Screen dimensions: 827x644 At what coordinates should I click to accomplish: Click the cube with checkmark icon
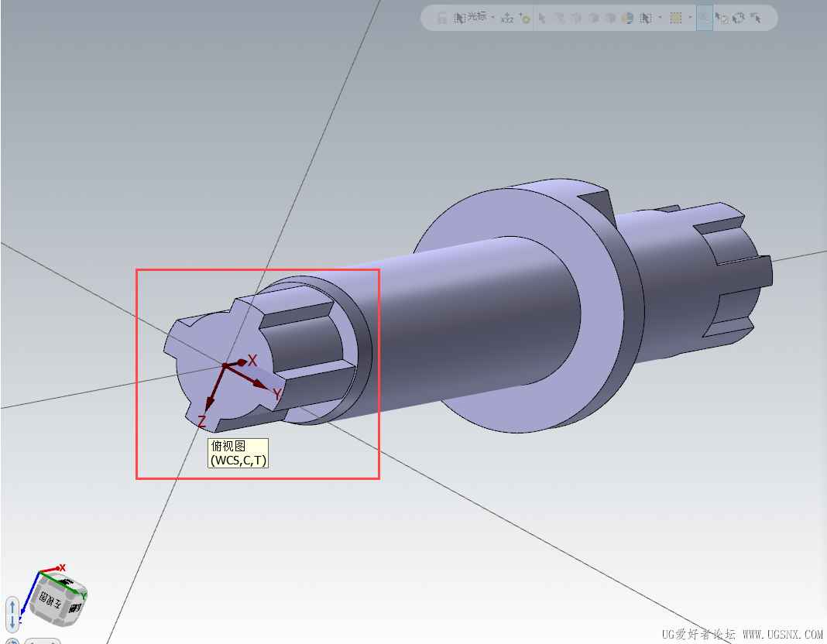(559, 18)
